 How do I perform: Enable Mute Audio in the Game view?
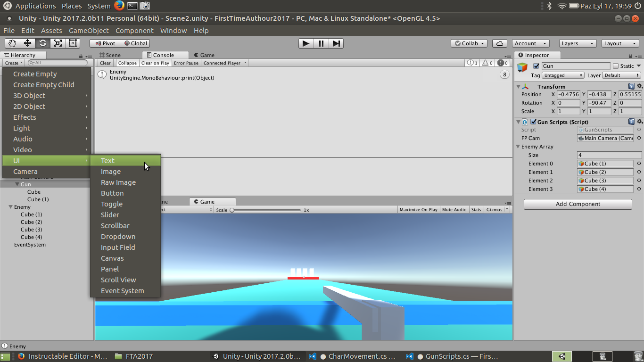tap(454, 209)
